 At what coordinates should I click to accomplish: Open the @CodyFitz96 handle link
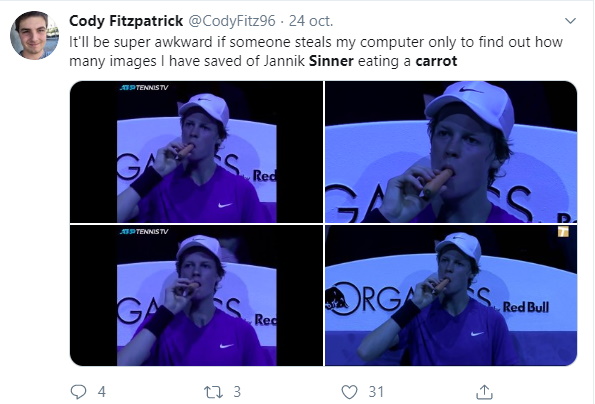point(232,21)
